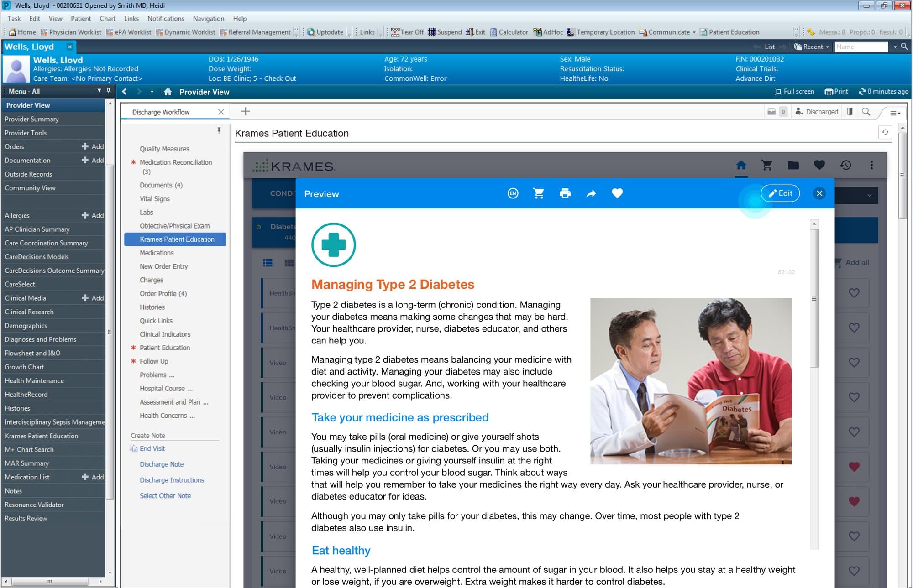Favorite this document in Preview bar
The width and height of the screenshot is (913, 588).
click(617, 193)
